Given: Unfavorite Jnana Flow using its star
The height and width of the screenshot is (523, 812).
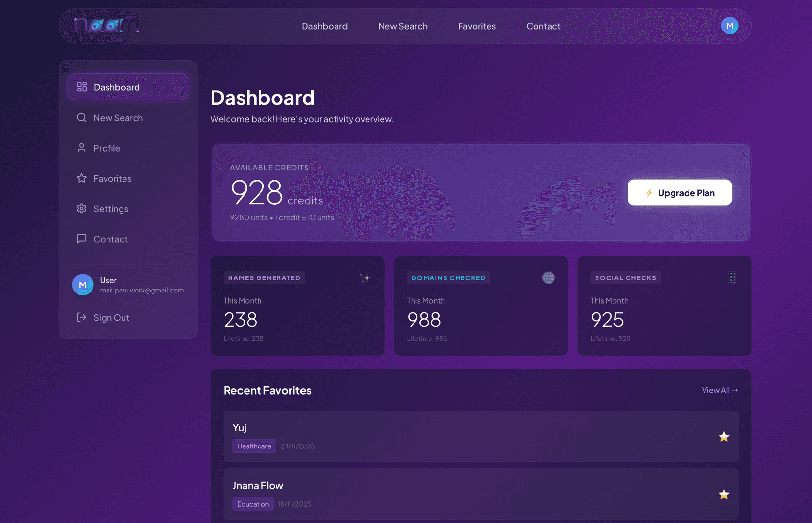Looking at the screenshot, I should click(724, 494).
